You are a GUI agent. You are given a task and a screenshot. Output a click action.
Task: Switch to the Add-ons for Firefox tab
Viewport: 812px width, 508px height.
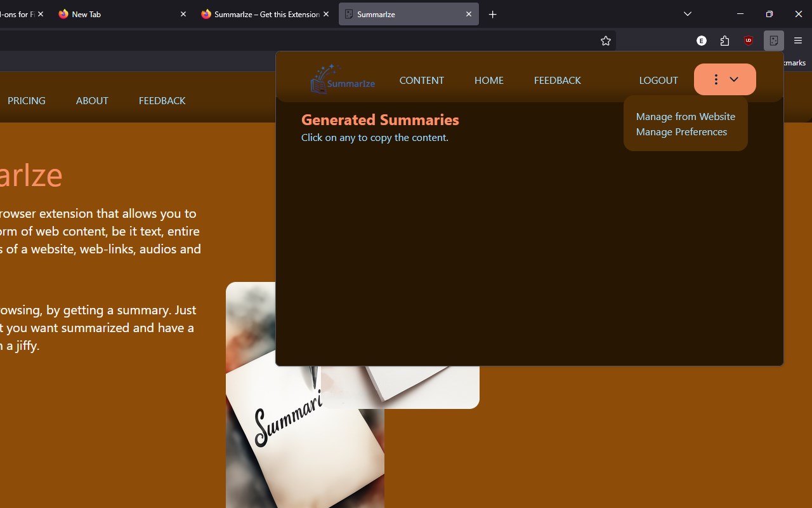point(18,14)
